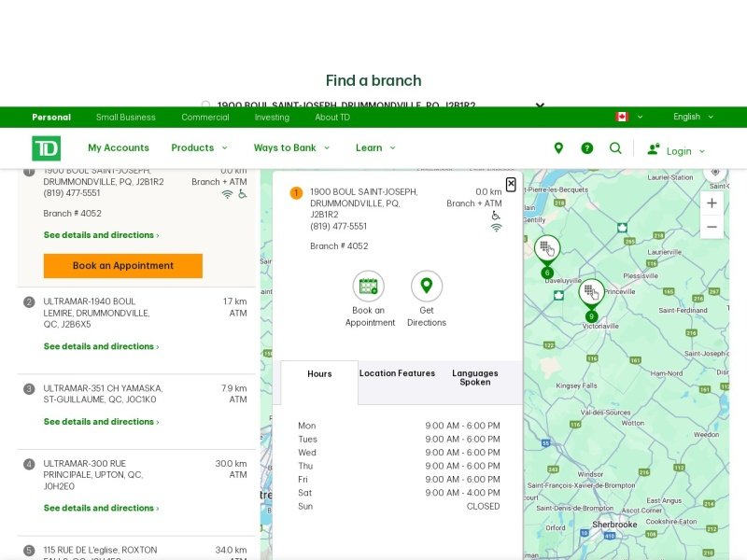Viewport: 747px width, 560px height.
Task: Select the Personal tab
Action: tap(51, 118)
